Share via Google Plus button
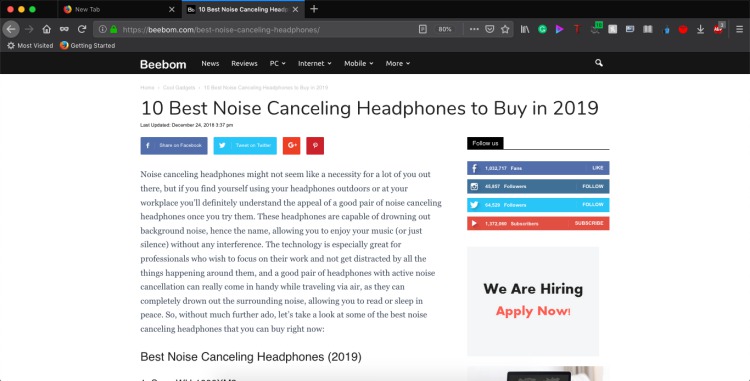 291,146
